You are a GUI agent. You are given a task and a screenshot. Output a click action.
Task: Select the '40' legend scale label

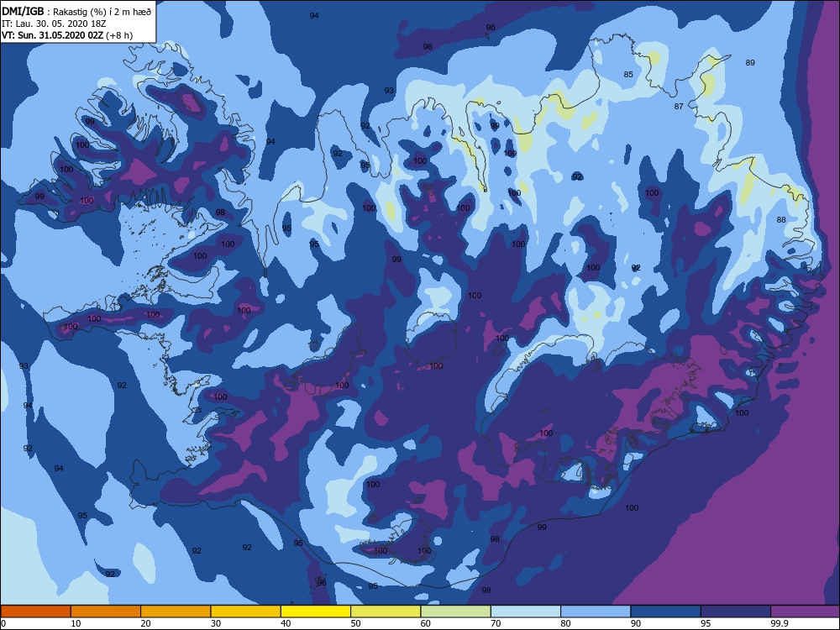[x=286, y=623]
